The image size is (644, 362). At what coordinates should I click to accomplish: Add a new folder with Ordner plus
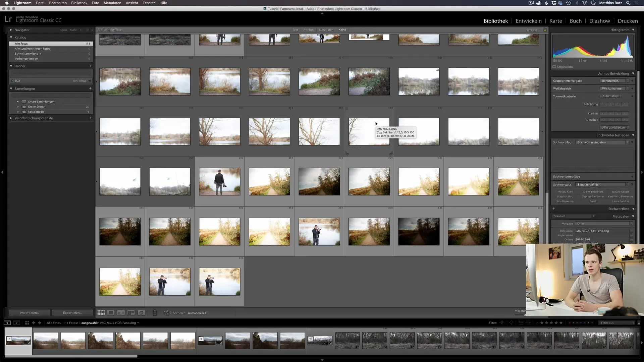click(x=90, y=66)
